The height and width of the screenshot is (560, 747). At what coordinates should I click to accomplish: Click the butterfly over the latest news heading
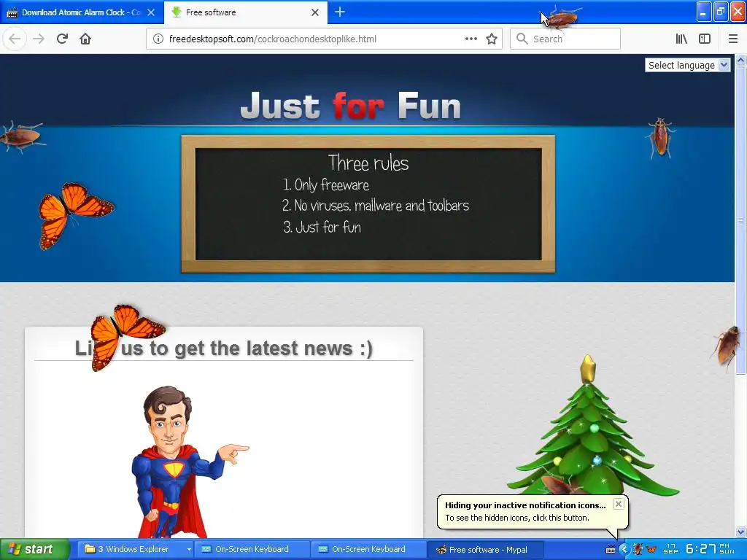point(127,337)
